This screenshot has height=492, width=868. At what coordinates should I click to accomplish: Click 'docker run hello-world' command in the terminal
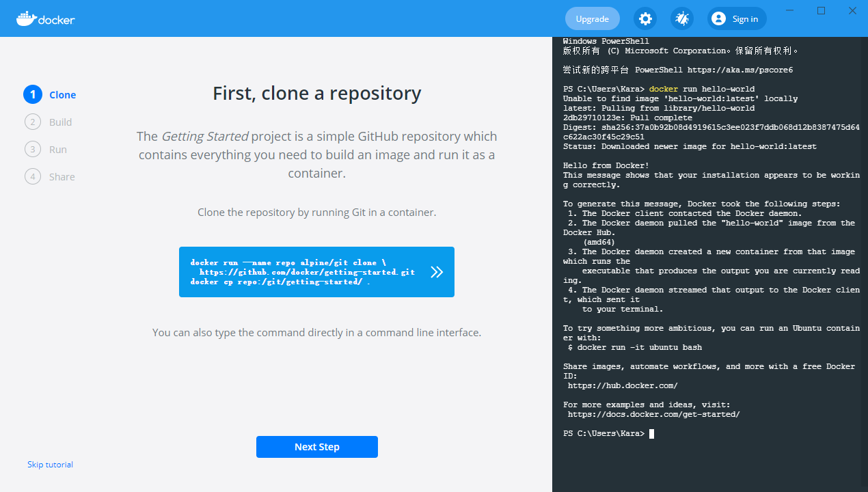click(x=702, y=89)
